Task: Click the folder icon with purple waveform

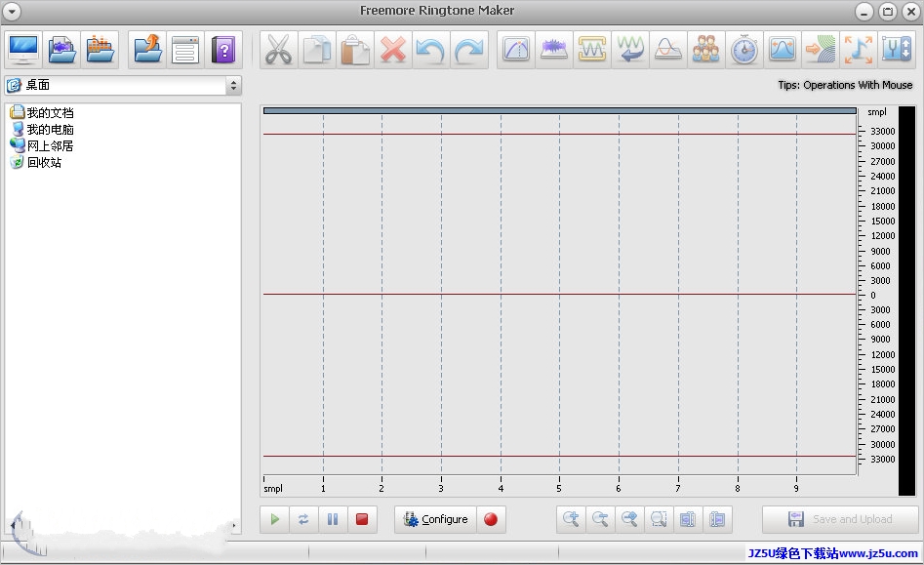Action: (x=61, y=50)
